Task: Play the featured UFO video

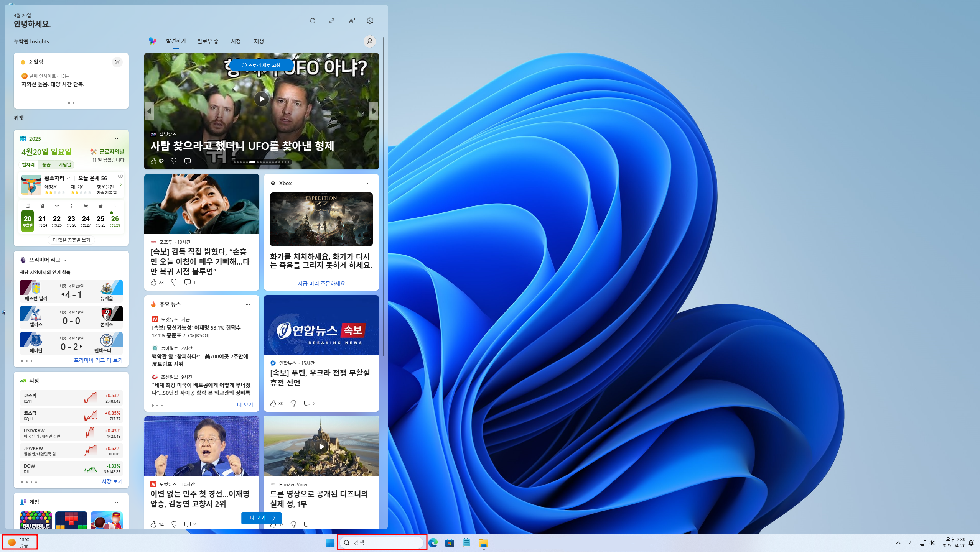Action: point(261,99)
